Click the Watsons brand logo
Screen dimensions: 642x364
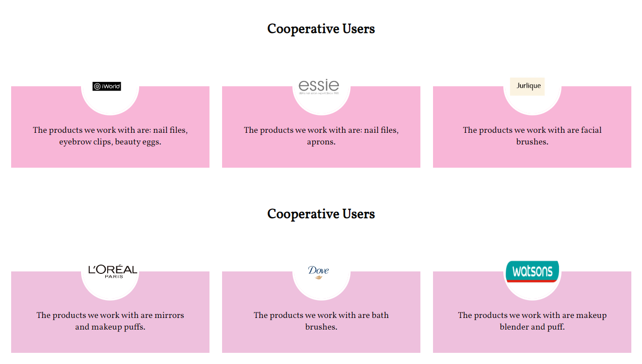point(532,271)
